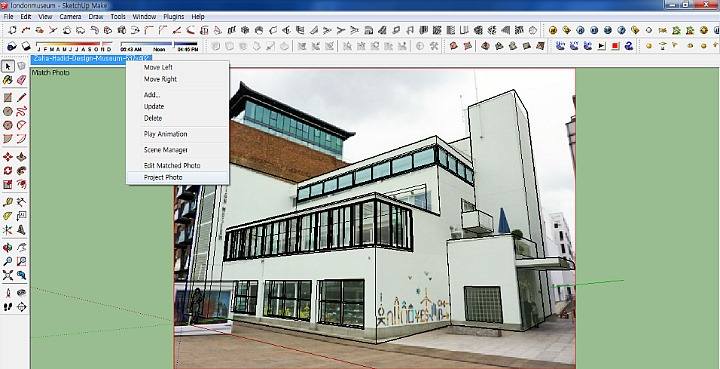Toggle the Show/Hide Shadows button

click(x=12, y=46)
